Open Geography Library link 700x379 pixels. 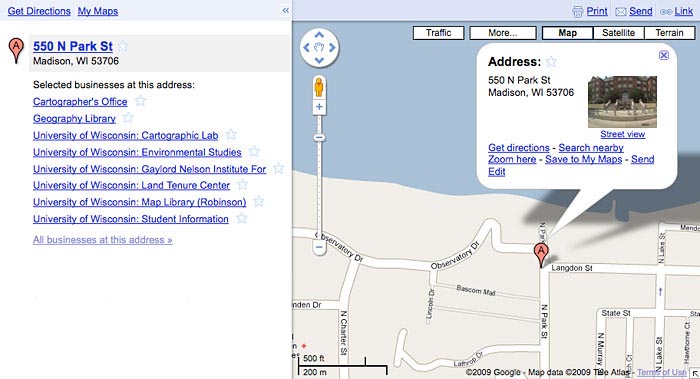(74, 119)
